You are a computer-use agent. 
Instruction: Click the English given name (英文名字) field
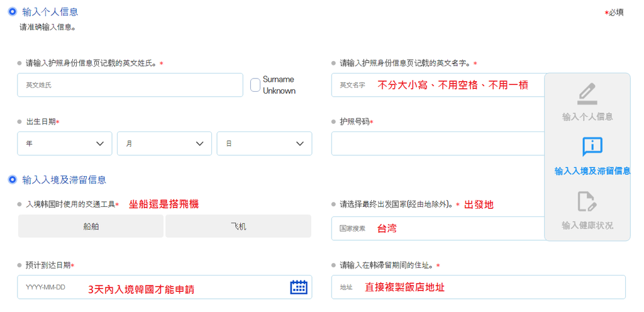[437, 85]
